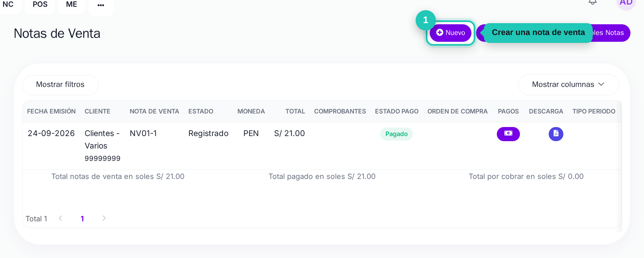Click the PAGOS column header

coord(508,111)
